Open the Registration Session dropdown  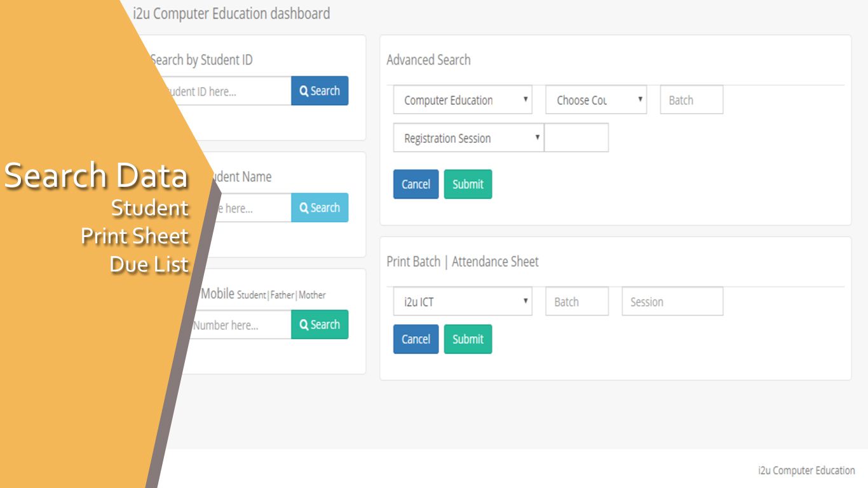[x=468, y=139]
